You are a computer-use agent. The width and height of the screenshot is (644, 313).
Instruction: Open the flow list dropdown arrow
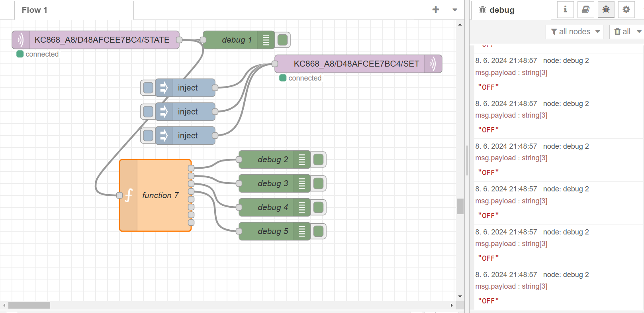coord(455,10)
